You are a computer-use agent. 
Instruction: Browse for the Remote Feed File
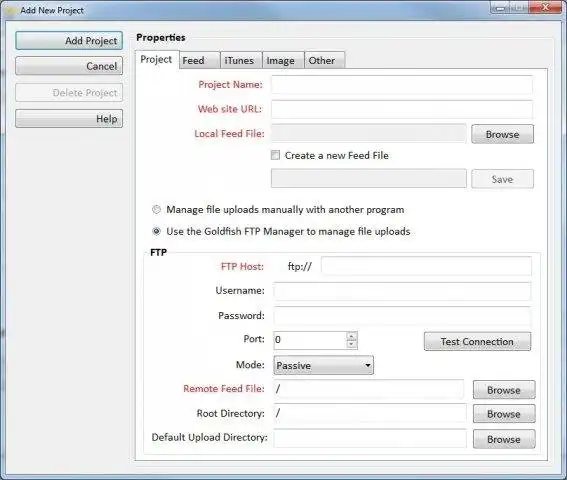[x=504, y=390]
